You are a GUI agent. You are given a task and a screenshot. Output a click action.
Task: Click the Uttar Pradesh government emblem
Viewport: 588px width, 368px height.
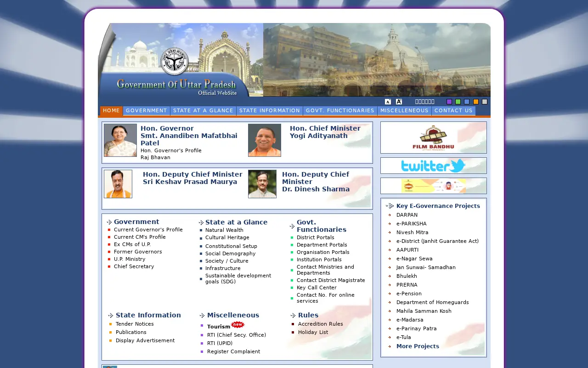click(x=175, y=61)
